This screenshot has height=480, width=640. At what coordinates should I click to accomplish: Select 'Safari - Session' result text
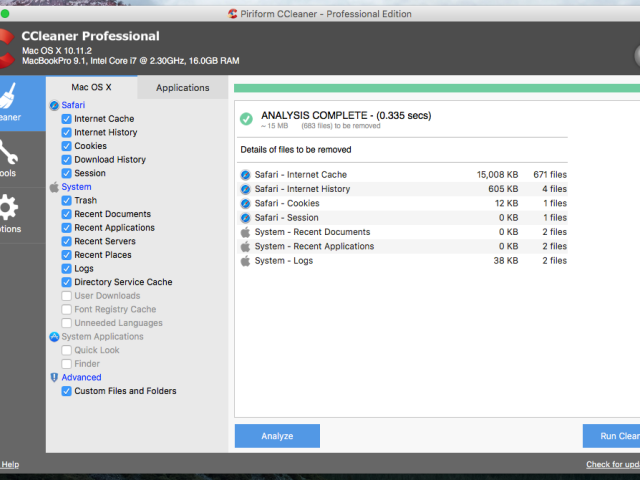(287, 218)
